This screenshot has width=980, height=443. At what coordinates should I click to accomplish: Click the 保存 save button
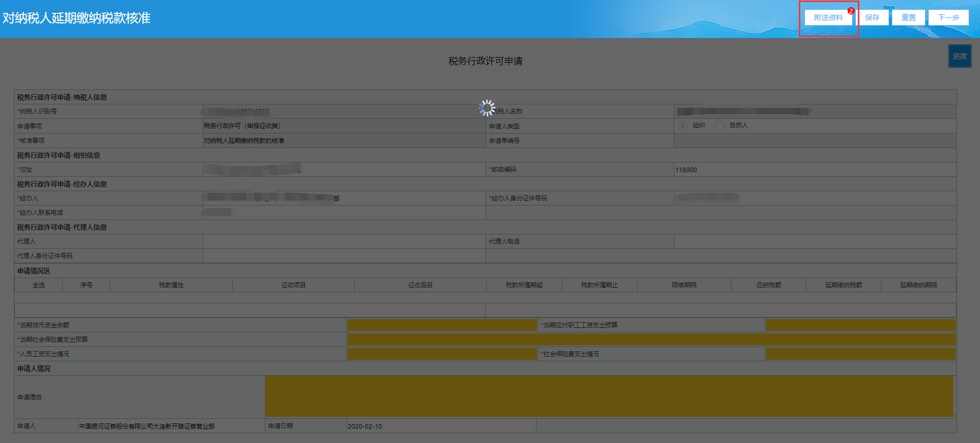(872, 17)
